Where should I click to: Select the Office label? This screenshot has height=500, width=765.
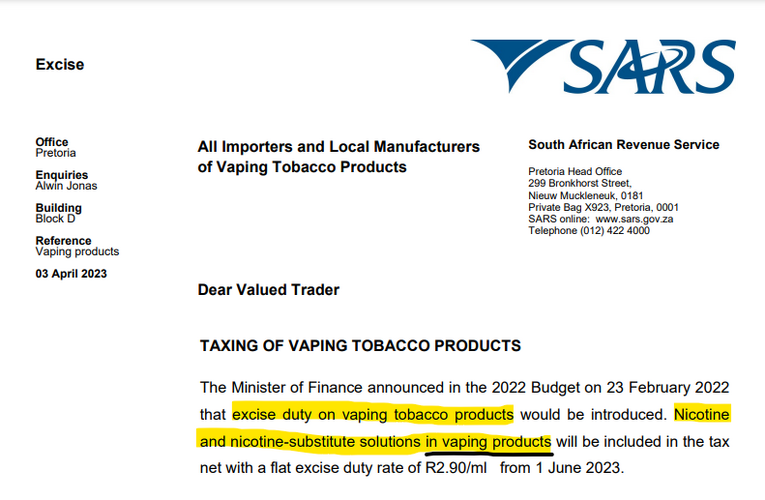coord(52,142)
